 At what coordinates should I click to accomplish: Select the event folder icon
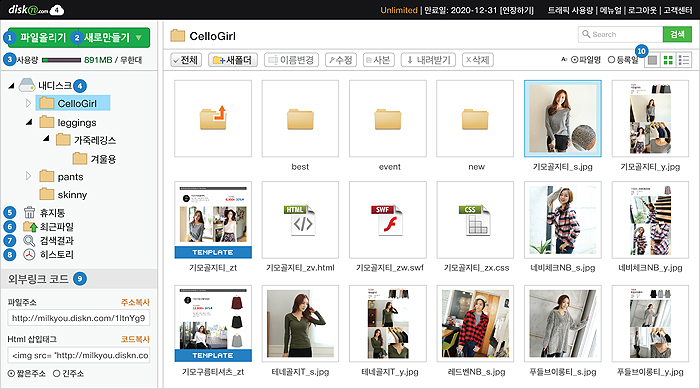(388, 119)
